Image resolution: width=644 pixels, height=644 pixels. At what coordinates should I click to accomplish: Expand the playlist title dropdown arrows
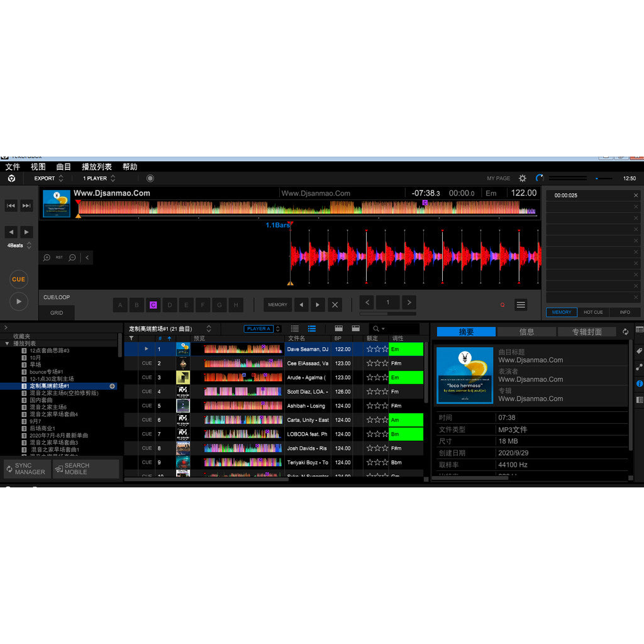[x=209, y=328]
